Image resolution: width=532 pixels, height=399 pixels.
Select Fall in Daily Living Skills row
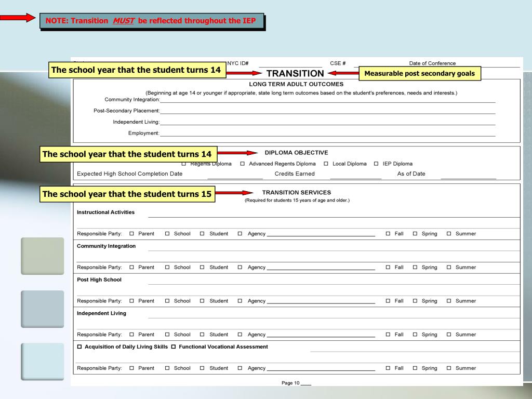point(388,368)
